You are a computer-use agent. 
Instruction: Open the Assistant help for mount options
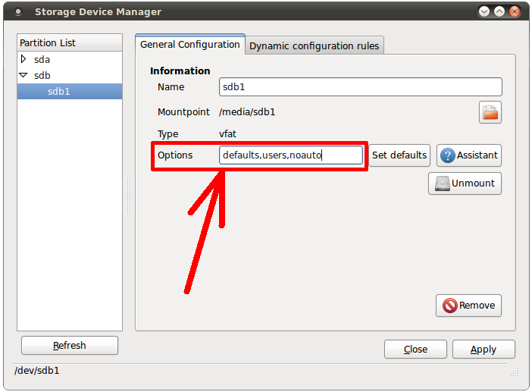click(468, 155)
